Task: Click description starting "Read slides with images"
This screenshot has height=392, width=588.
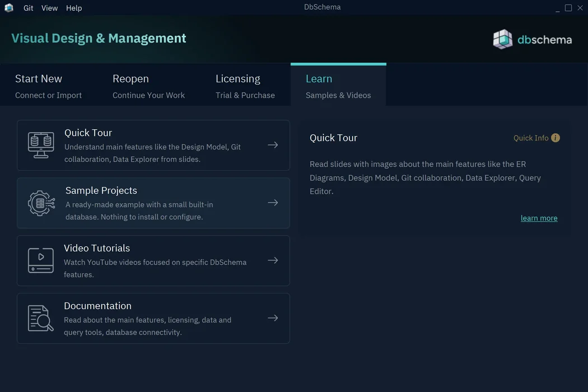Action: (x=425, y=178)
